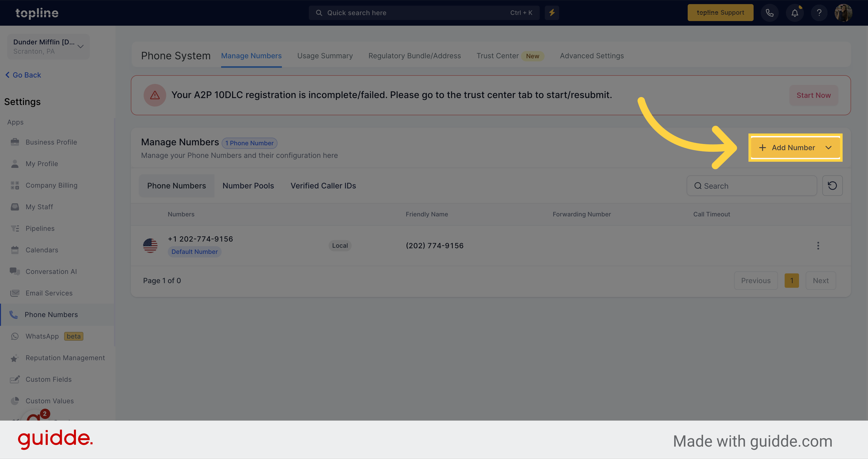The image size is (868, 459).
Task: Click the Search numbers input
Action: (x=751, y=186)
